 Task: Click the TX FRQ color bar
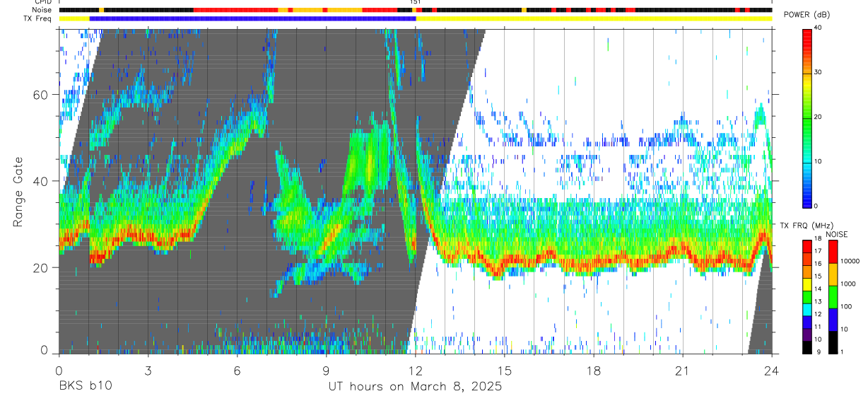(x=807, y=296)
